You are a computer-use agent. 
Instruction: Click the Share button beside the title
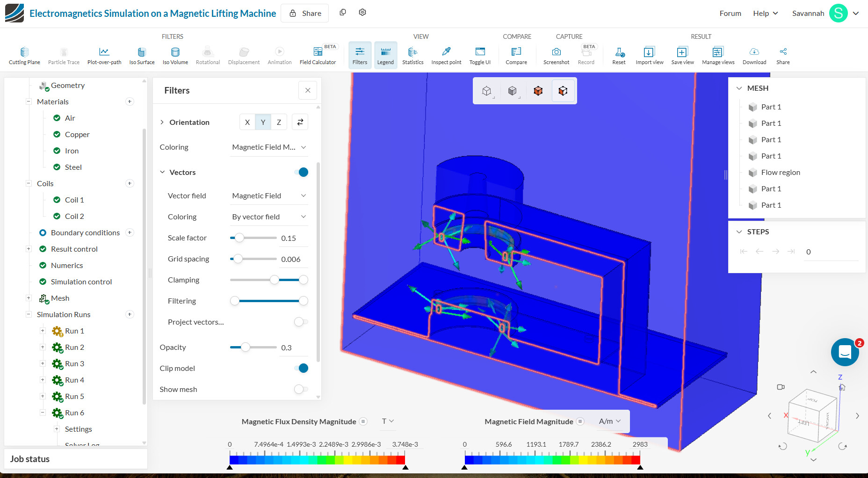305,13
